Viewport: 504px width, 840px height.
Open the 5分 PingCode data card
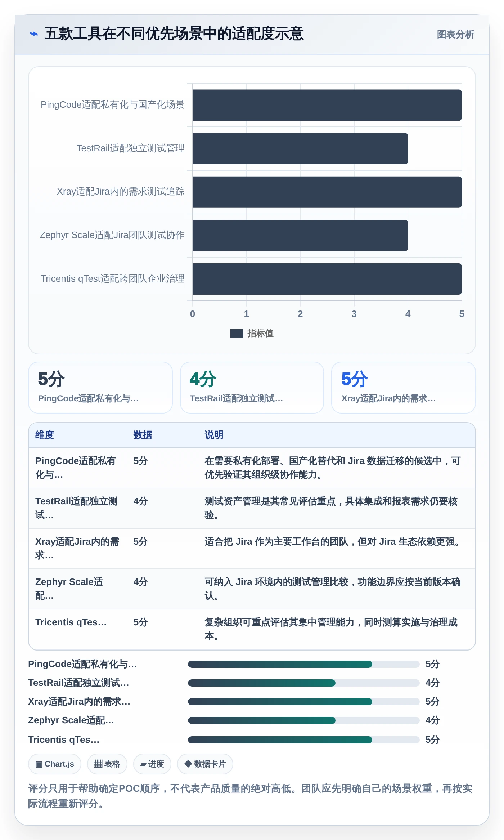coord(100,388)
